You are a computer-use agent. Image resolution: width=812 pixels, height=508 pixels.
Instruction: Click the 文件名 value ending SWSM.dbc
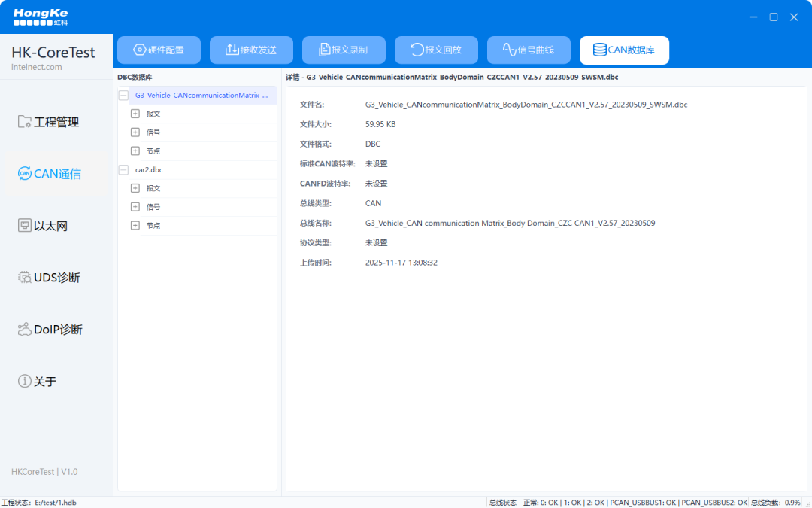[526, 105]
